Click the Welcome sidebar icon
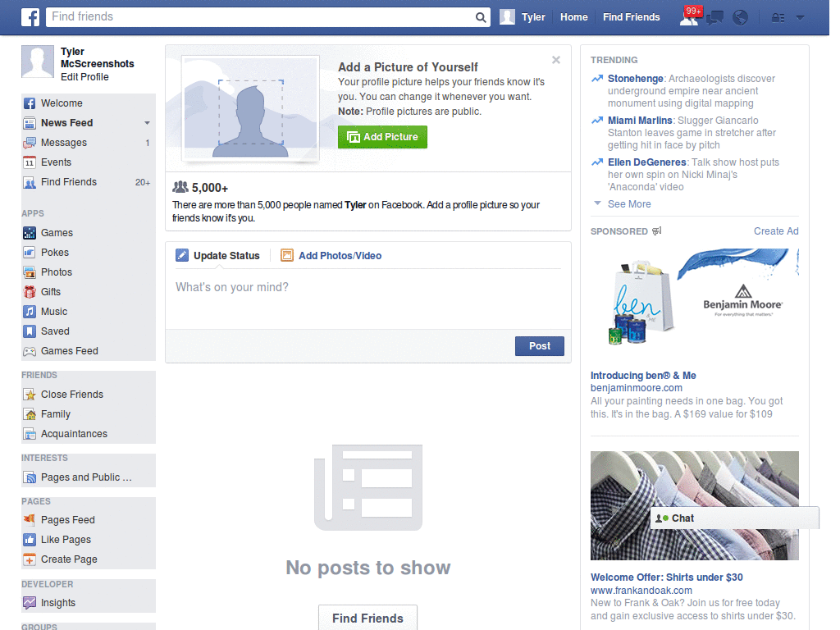The width and height of the screenshot is (840, 630). coord(30,103)
